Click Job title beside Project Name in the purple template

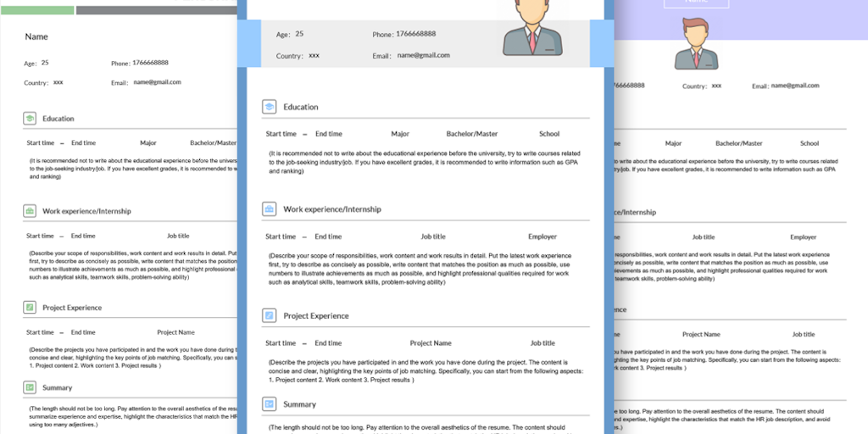pos(804,334)
